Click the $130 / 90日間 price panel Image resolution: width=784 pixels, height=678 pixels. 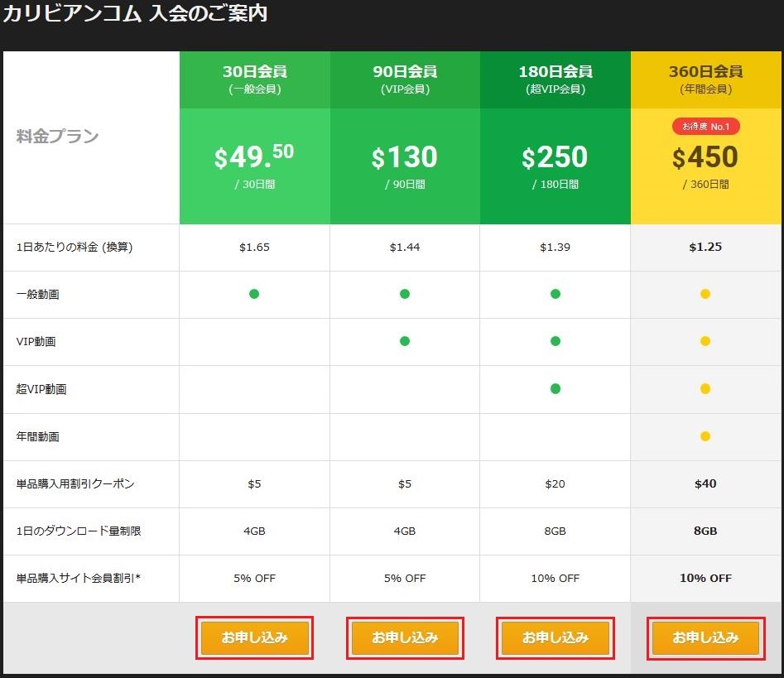click(x=405, y=166)
